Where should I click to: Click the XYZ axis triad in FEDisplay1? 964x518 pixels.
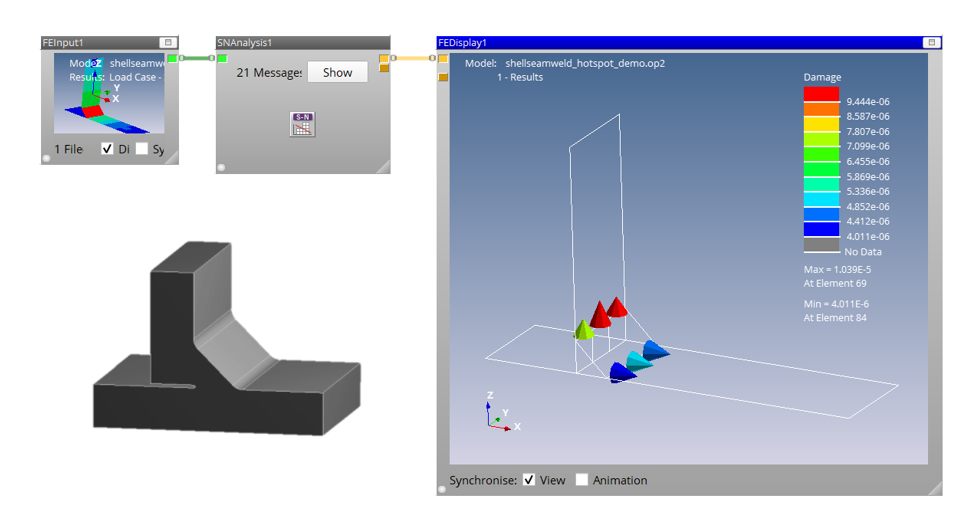click(502, 412)
